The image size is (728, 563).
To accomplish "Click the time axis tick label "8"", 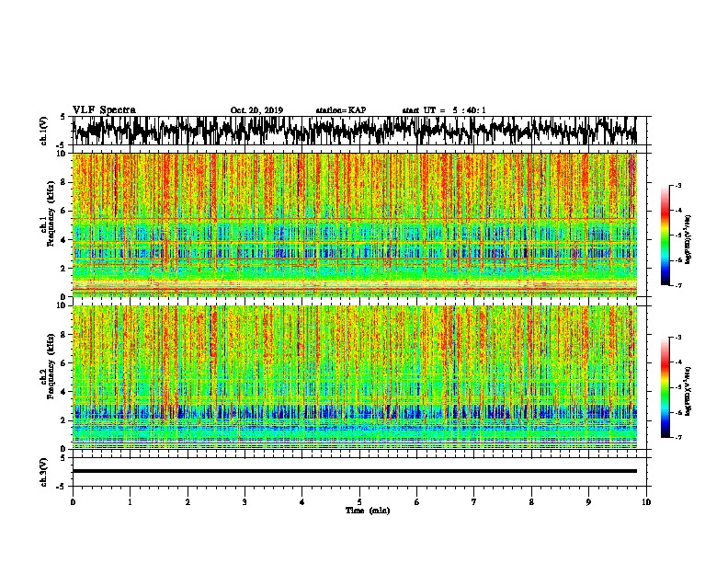I will click(x=531, y=501).
